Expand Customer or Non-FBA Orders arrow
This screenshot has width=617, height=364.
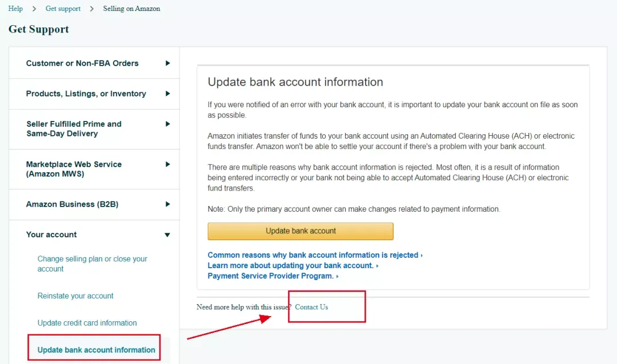click(167, 63)
